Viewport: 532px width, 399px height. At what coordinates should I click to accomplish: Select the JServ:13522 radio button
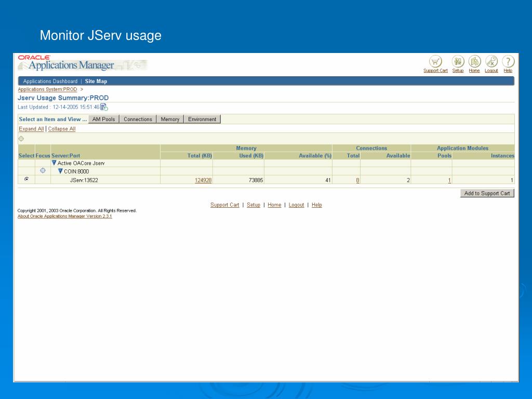pos(26,179)
